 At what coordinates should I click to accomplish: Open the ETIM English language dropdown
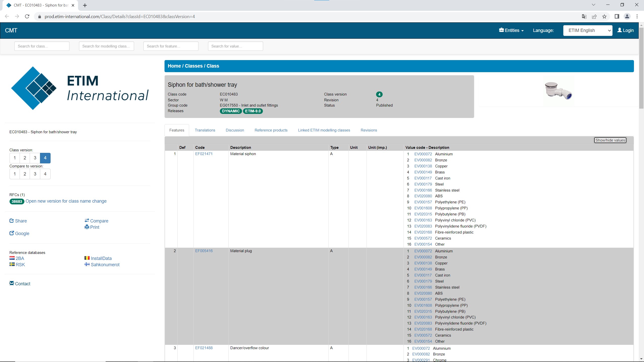pyautogui.click(x=587, y=30)
